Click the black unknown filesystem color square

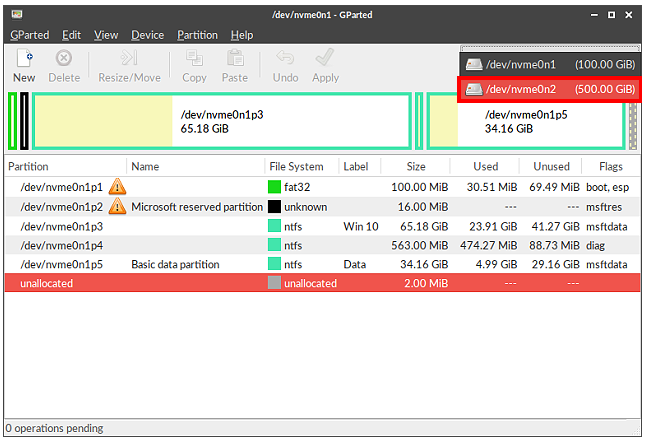[274, 206]
